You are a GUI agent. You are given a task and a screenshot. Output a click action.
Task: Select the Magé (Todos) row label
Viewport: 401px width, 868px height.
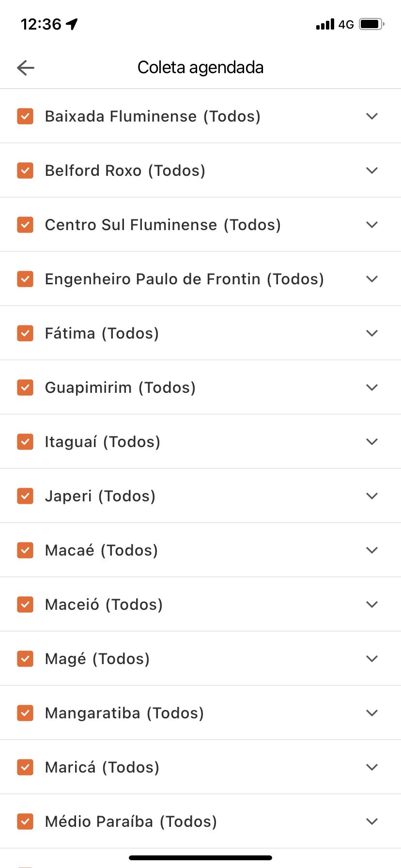point(97,659)
